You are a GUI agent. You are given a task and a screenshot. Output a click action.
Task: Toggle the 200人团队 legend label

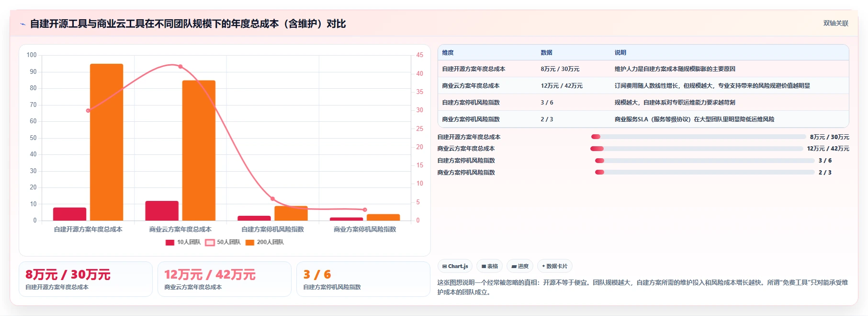(271, 242)
